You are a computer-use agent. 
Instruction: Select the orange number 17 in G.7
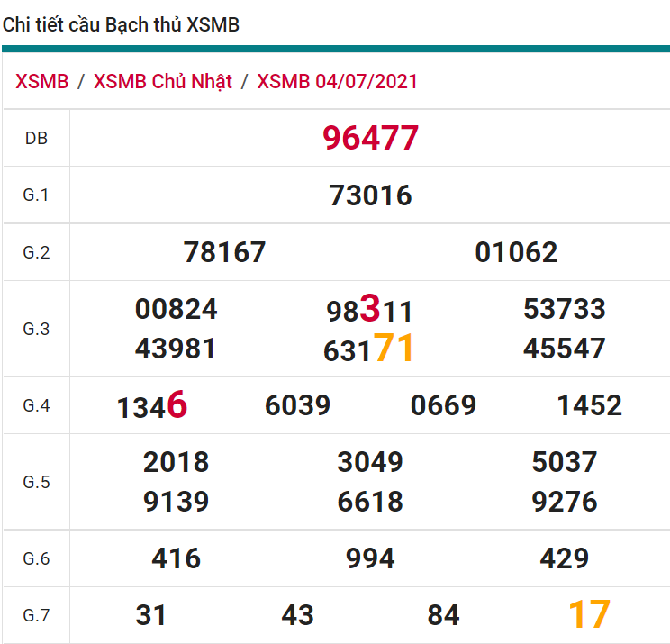589,615
